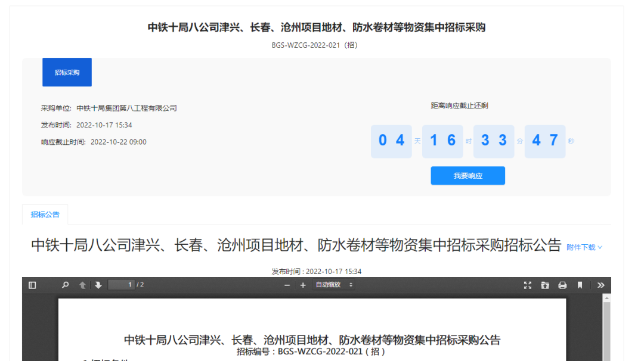Click the PDF vertical scrollbar thumb
Screen dimensions: 644x361
[606, 331]
